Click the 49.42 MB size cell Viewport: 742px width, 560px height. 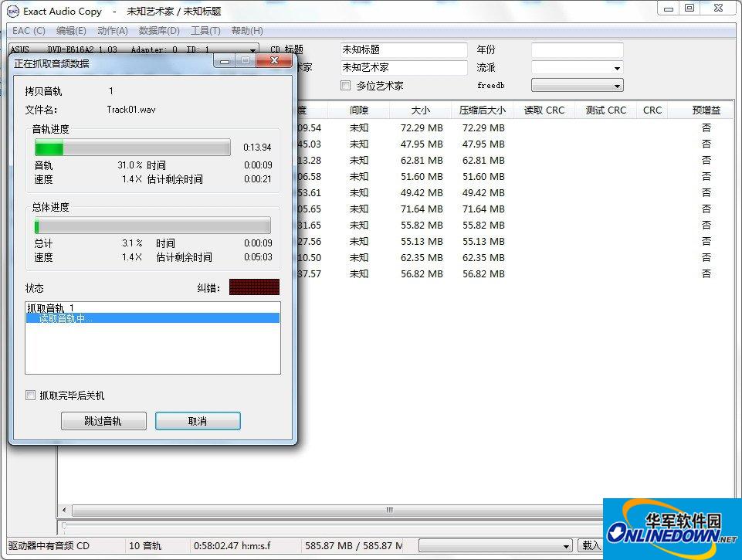(x=422, y=192)
